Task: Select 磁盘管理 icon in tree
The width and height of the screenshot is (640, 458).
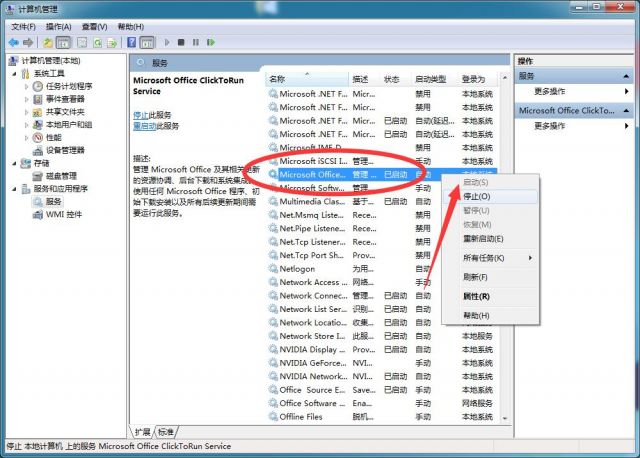Action: [x=38, y=176]
